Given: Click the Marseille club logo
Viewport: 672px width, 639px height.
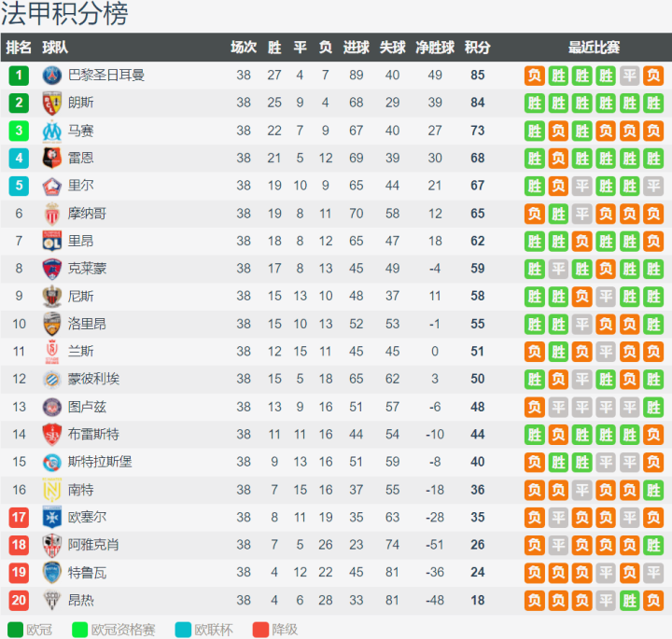Looking at the screenshot, I should pyautogui.click(x=51, y=131).
